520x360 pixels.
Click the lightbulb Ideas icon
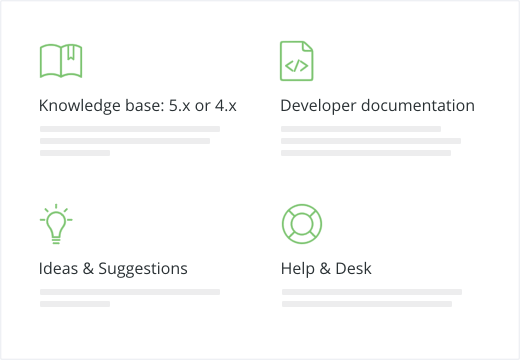click(x=56, y=224)
